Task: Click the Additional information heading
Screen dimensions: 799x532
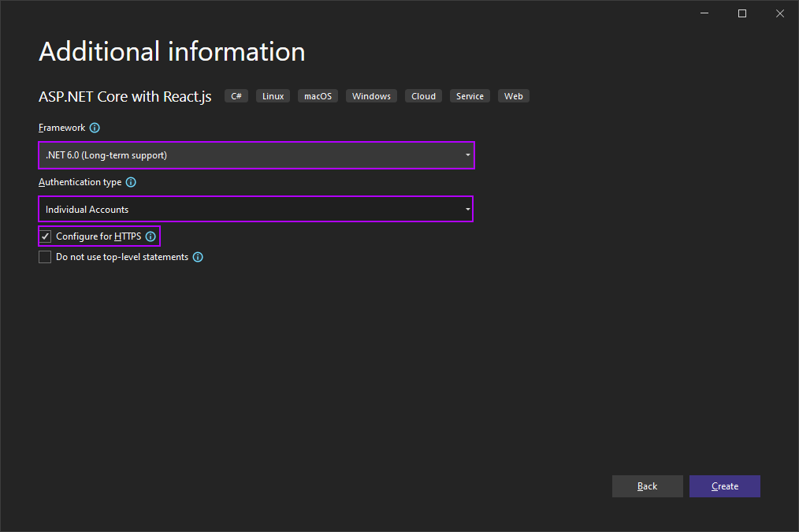Action: 173,51
